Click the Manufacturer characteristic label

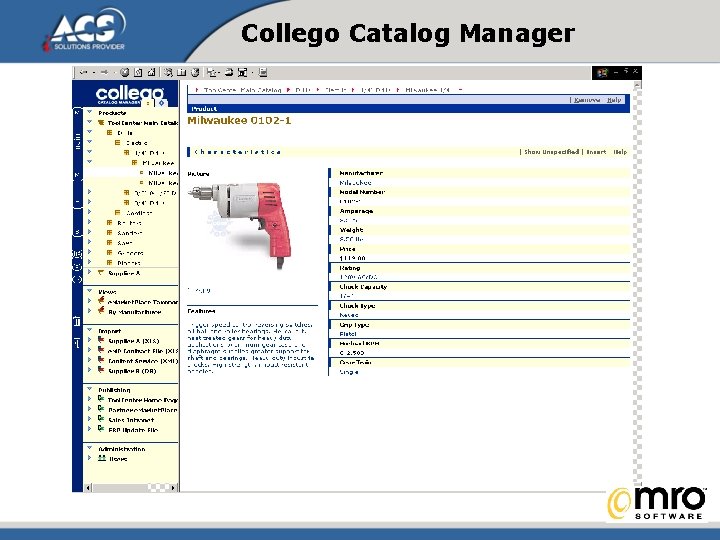360,173
